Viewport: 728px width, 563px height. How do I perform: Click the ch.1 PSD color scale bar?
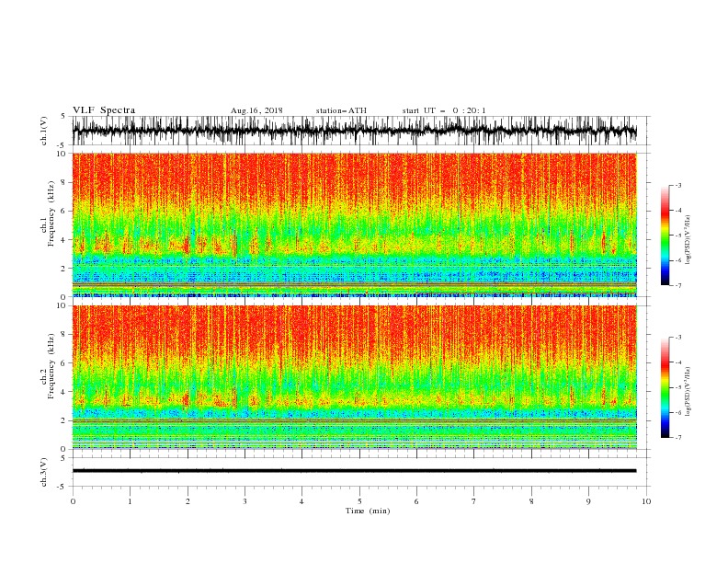(x=665, y=236)
